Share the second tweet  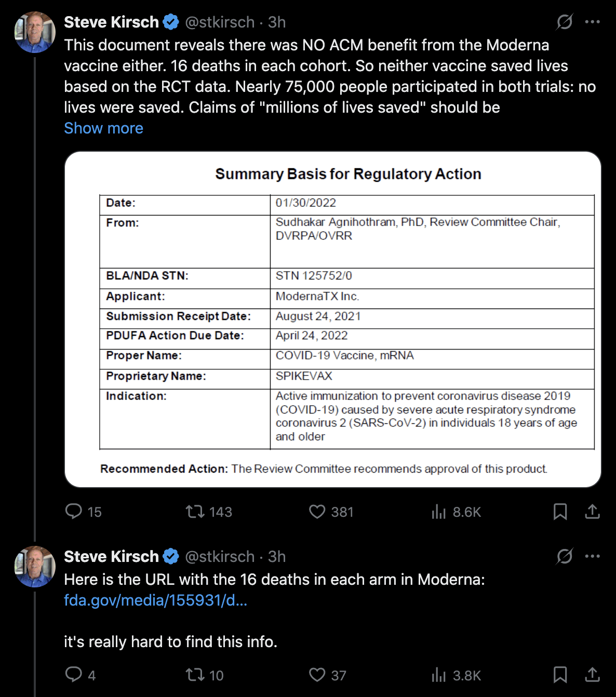(x=592, y=675)
